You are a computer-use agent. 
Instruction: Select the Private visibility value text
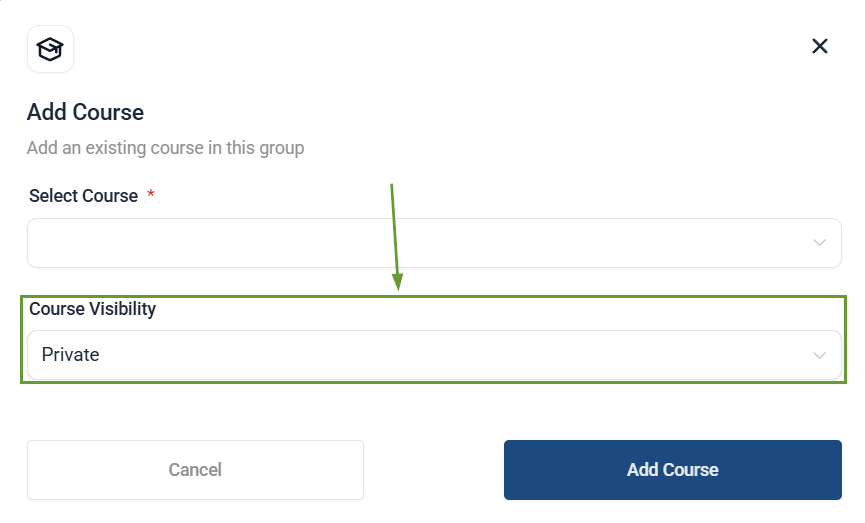click(71, 355)
